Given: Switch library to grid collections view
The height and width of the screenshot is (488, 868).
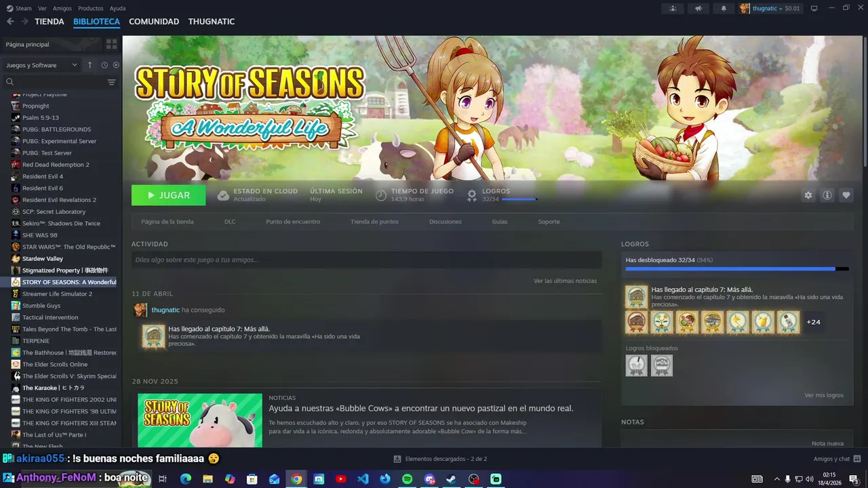Looking at the screenshot, I should tap(112, 44).
